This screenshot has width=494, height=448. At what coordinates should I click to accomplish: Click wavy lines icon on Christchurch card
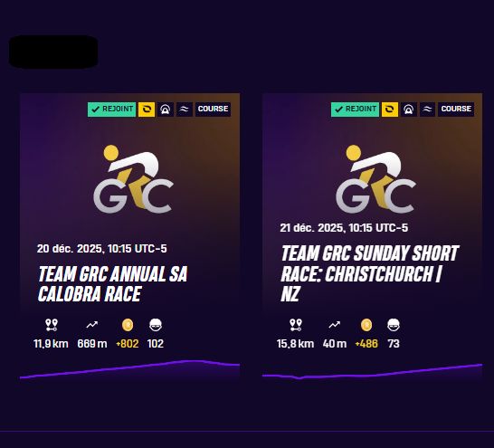coord(428,110)
